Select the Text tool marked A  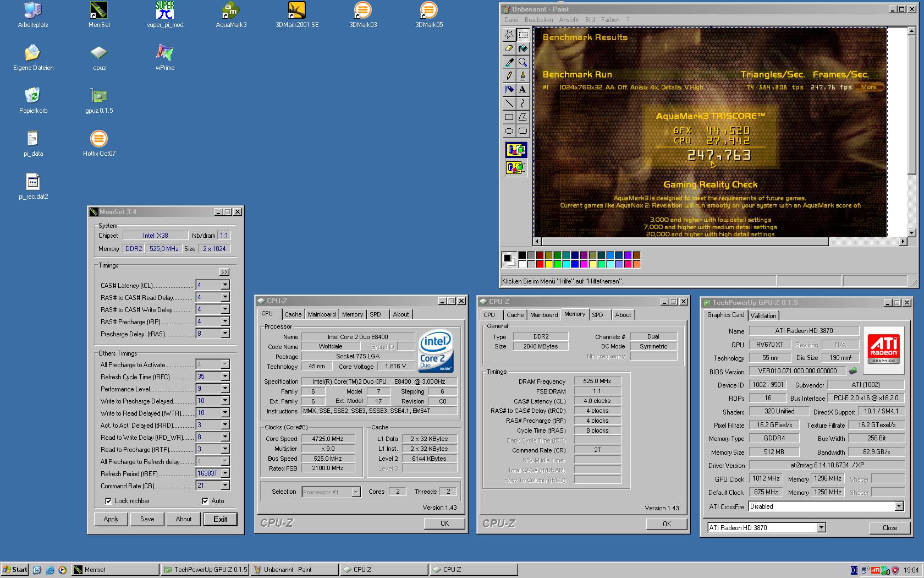click(x=522, y=90)
